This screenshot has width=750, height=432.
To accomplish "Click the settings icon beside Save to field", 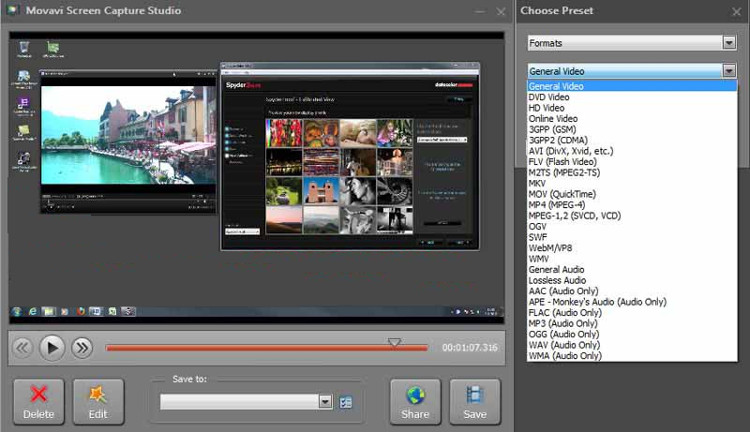I will [x=345, y=402].
